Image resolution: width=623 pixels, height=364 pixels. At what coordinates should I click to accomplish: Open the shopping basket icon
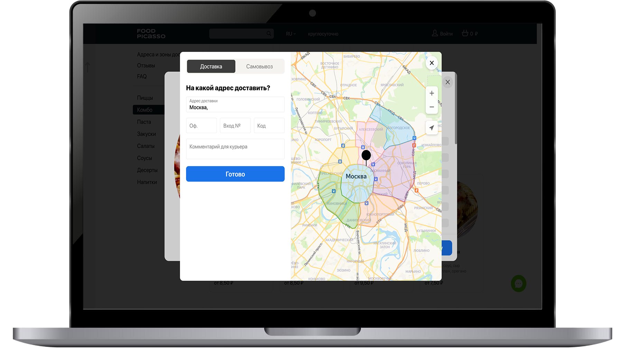465,33
